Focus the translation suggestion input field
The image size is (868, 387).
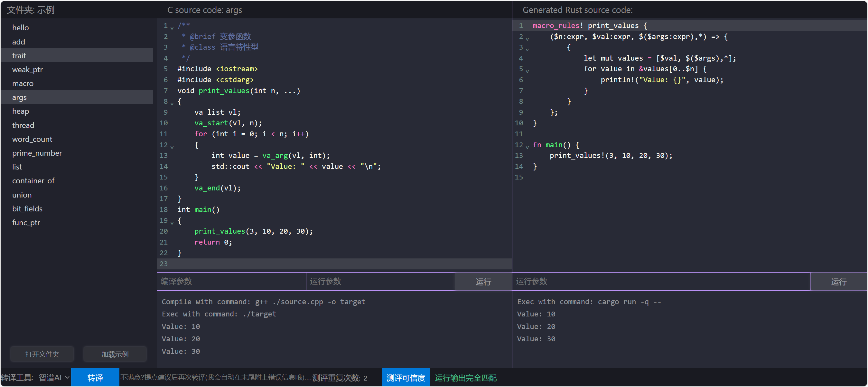pyautogui.click(x=216, y=378)
